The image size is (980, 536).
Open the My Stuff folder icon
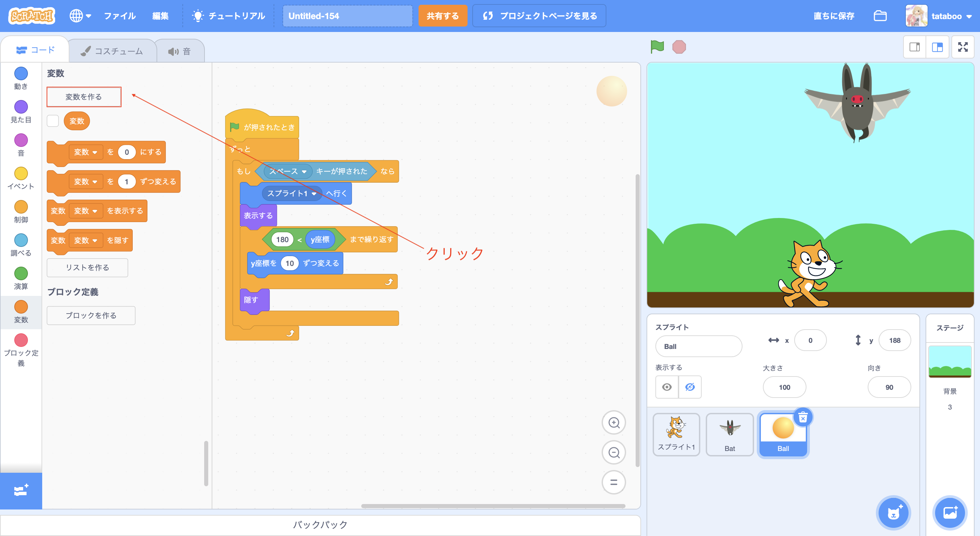coord(880,16)
